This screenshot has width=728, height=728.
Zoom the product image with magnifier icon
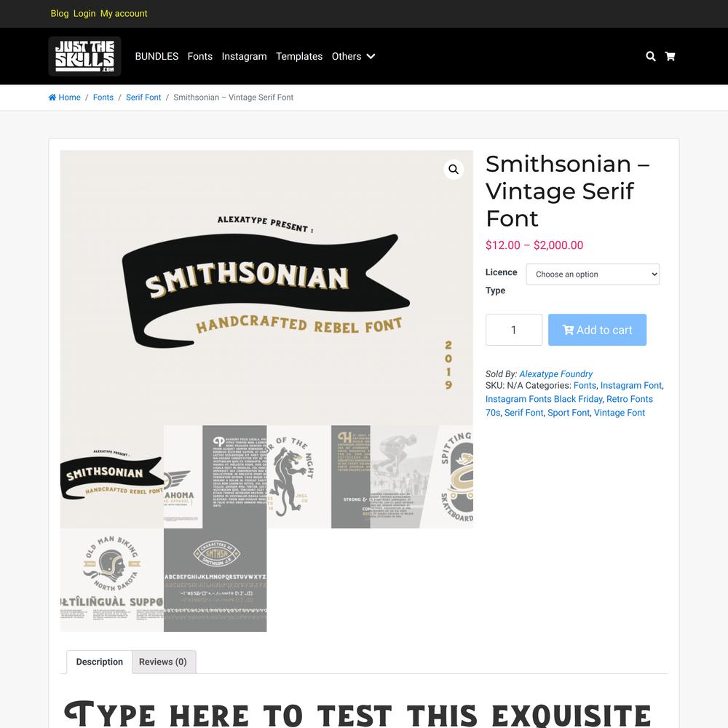point(454,170)
